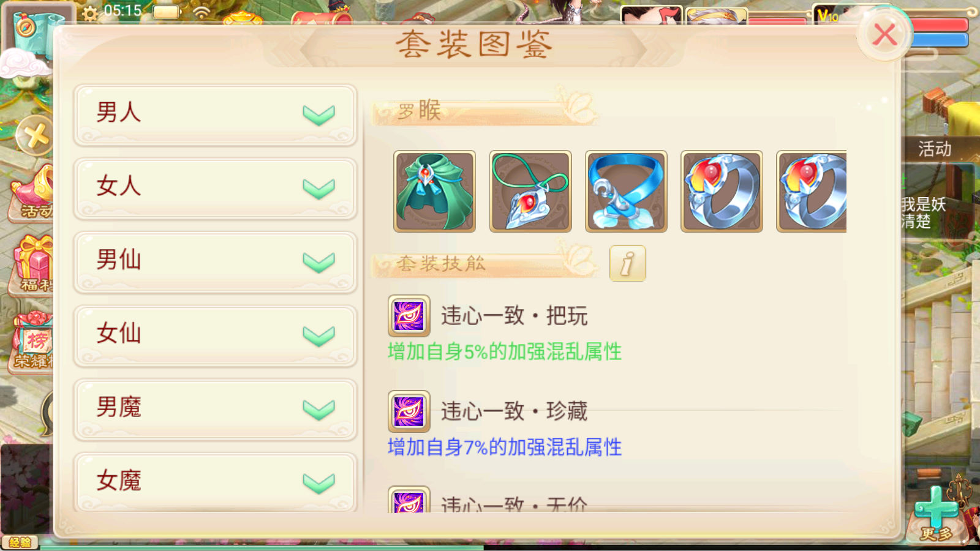This screenshot has width=980, height=551.
Task: Expand the 女人 category
Action: pos(215,188)
